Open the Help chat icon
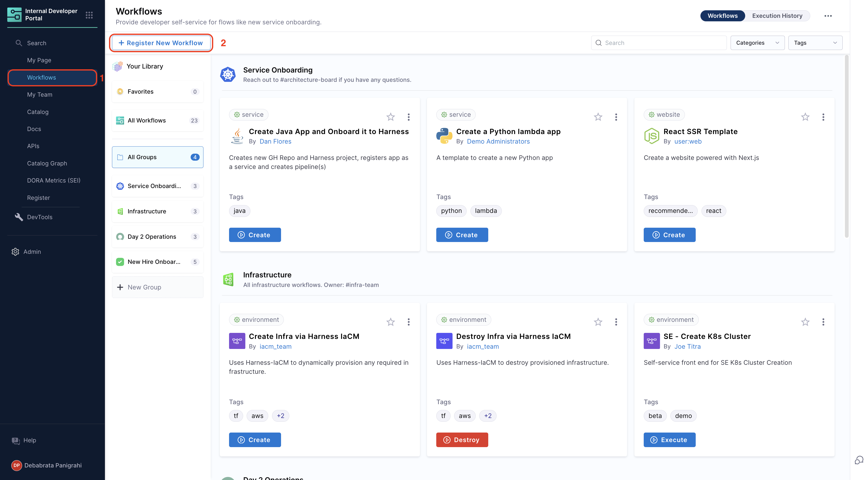 16,440
